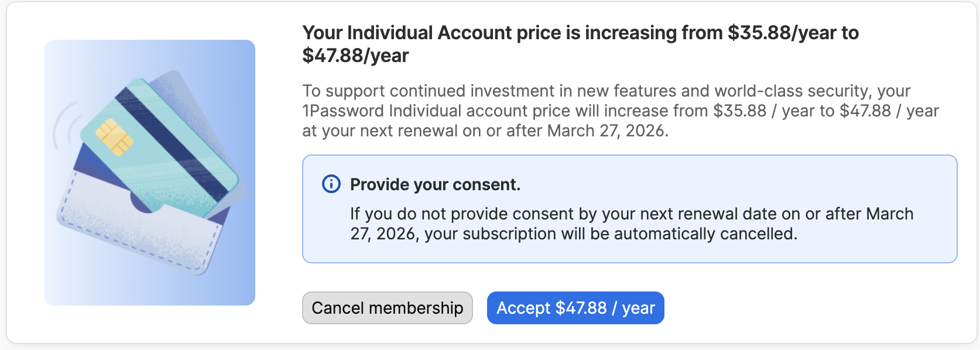Click the price increase headline text
This screenshot has height=350, width=980.
[x=515, y=33]
